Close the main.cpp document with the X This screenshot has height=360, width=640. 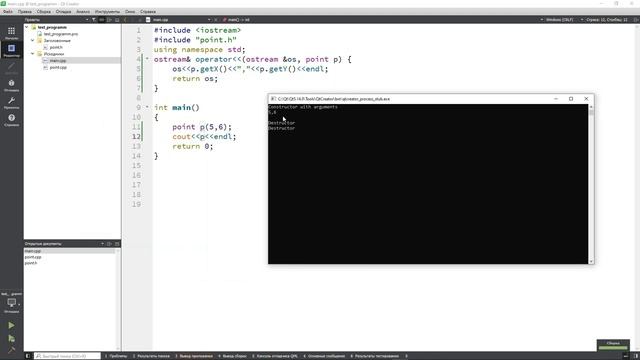click(x=216, y=20)
